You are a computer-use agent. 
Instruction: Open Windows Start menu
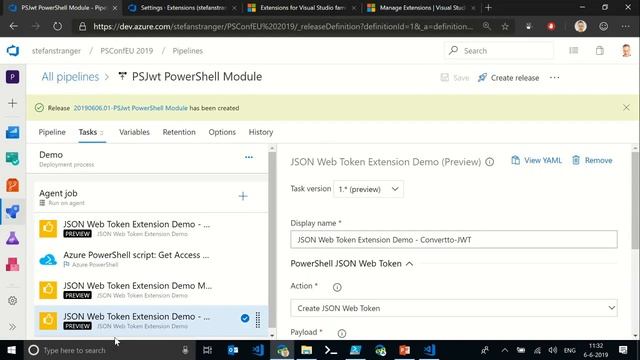[11, 350]
